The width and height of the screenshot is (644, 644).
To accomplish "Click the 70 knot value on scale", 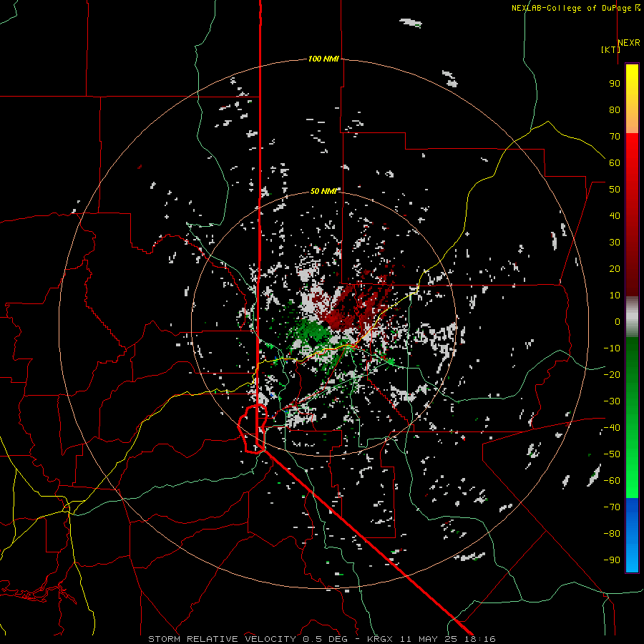I will pos(615,137).
